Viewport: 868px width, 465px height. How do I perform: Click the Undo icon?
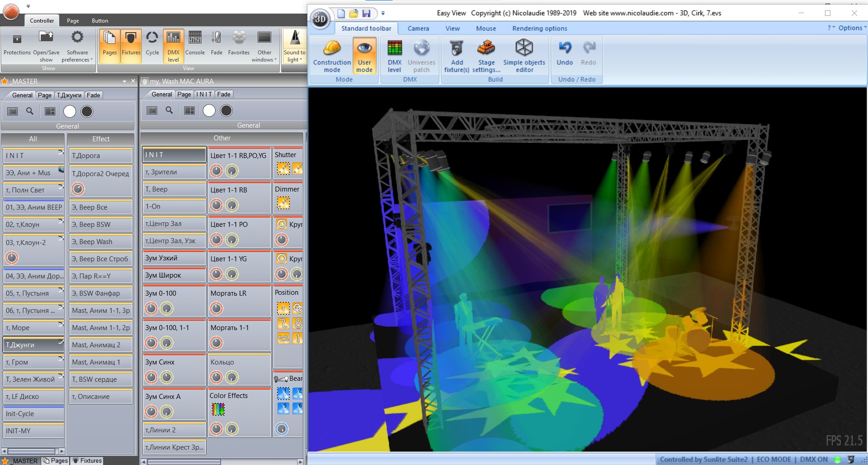tap(565, 47)
